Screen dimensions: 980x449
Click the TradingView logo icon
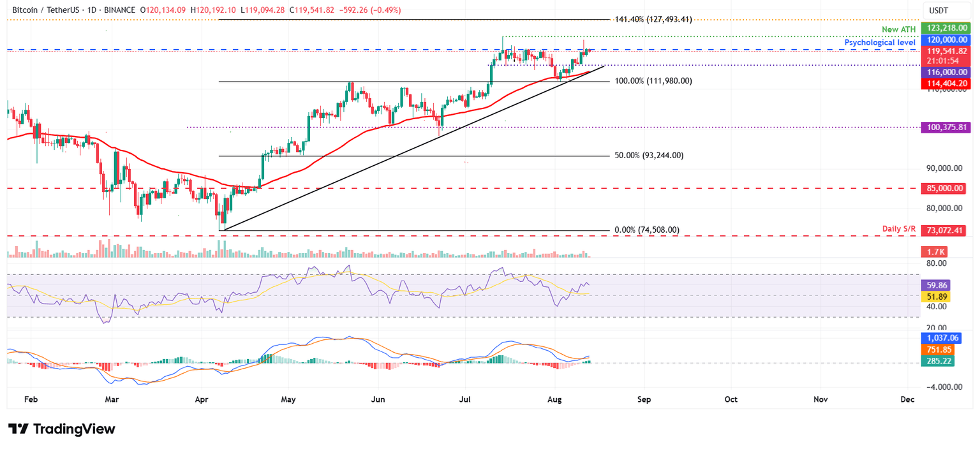click(x=18, y=429)
